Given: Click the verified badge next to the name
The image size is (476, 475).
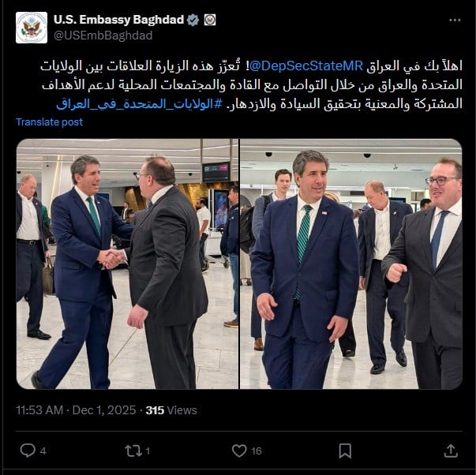Looking at the screenshot, I should click(x=193, y=20).
